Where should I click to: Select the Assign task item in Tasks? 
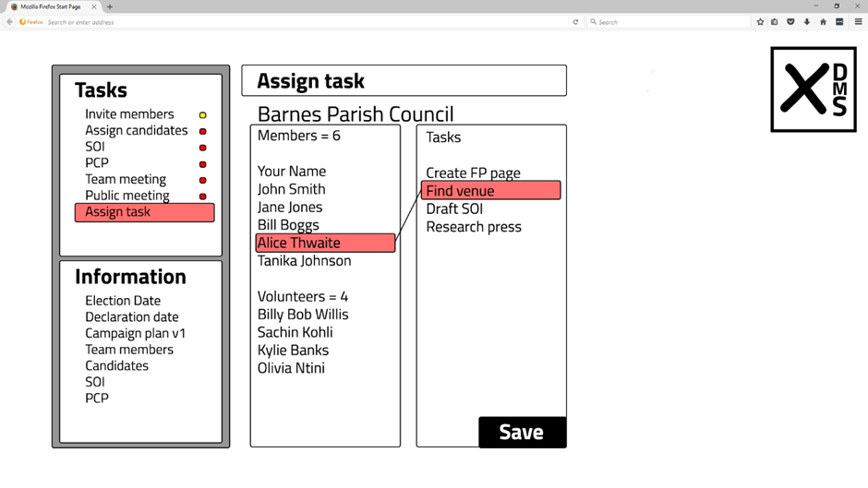[x=144, y=212]
